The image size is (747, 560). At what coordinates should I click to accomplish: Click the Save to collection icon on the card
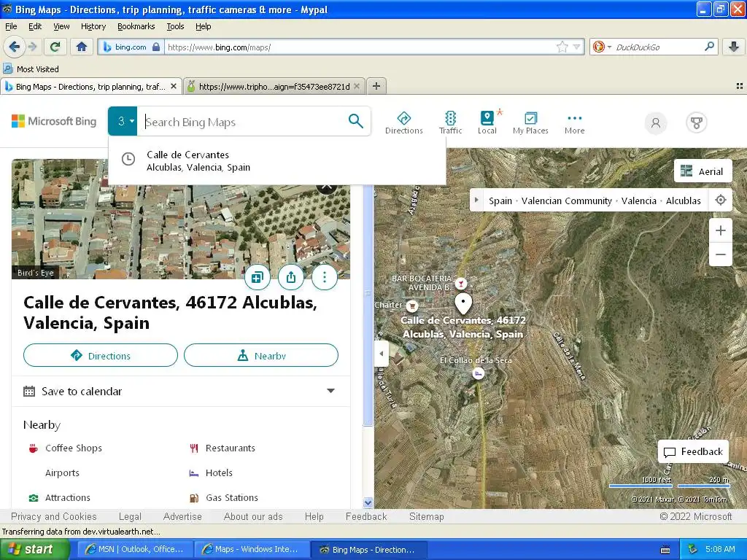(x=258, y=277)
